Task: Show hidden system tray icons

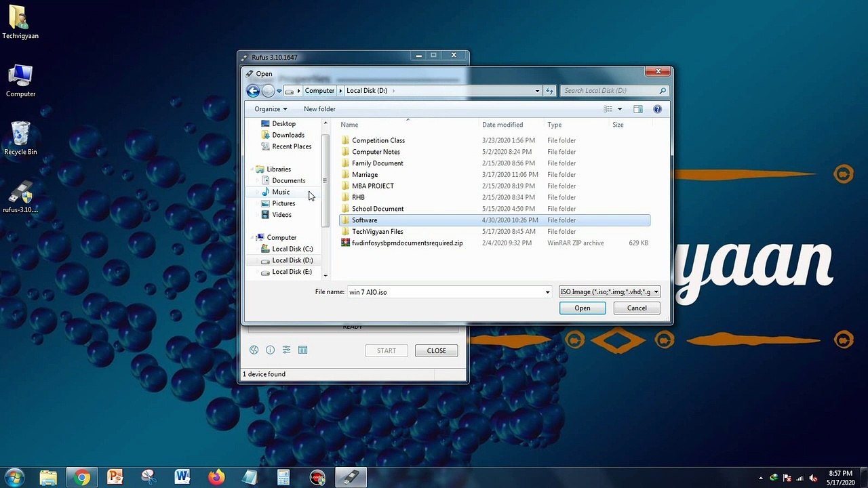Action: click(x=761, y=479)
